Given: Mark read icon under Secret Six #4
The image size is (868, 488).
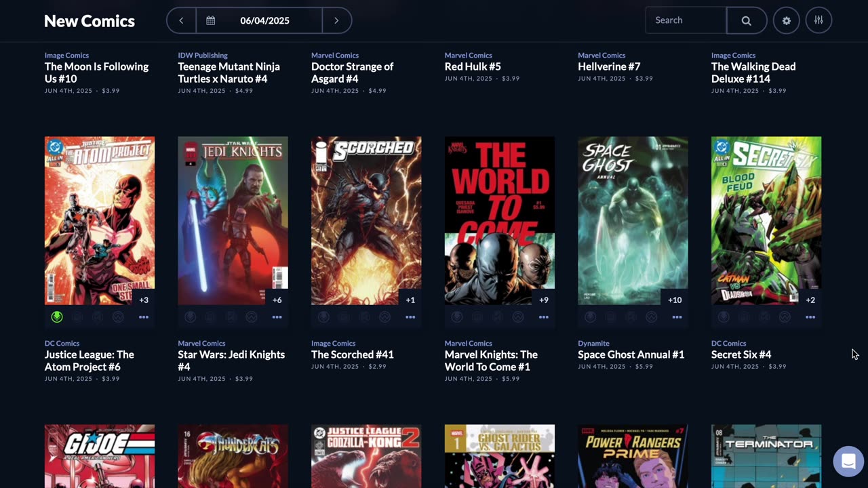Looking at the screenshot, I should [x=764, y=317].
